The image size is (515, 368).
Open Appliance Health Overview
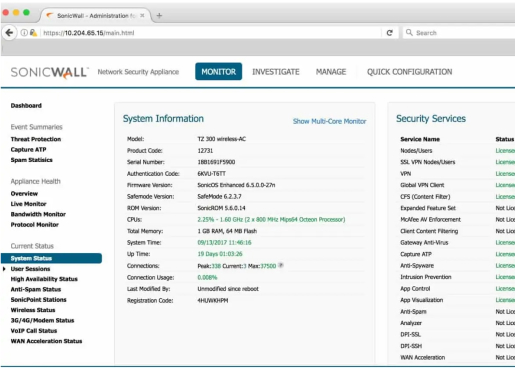click(24, 194)
